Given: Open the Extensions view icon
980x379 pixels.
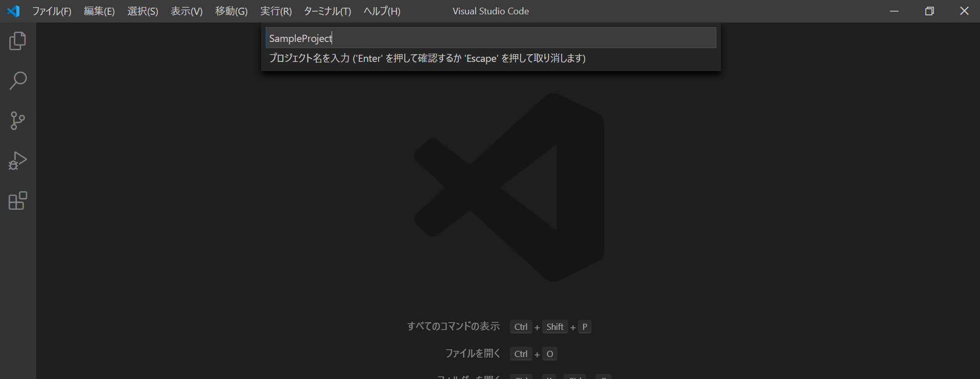Looking at the screenshot, I should click(18, 200).
